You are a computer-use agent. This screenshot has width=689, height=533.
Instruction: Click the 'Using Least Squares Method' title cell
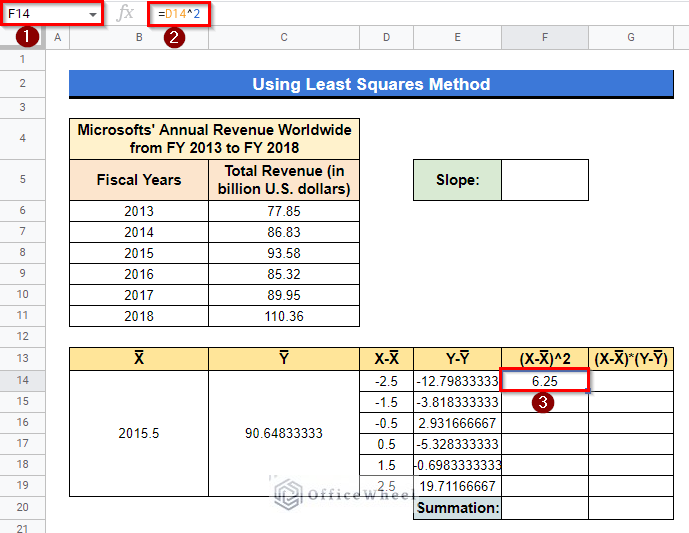pyautogui.click(x=371, y=84)
